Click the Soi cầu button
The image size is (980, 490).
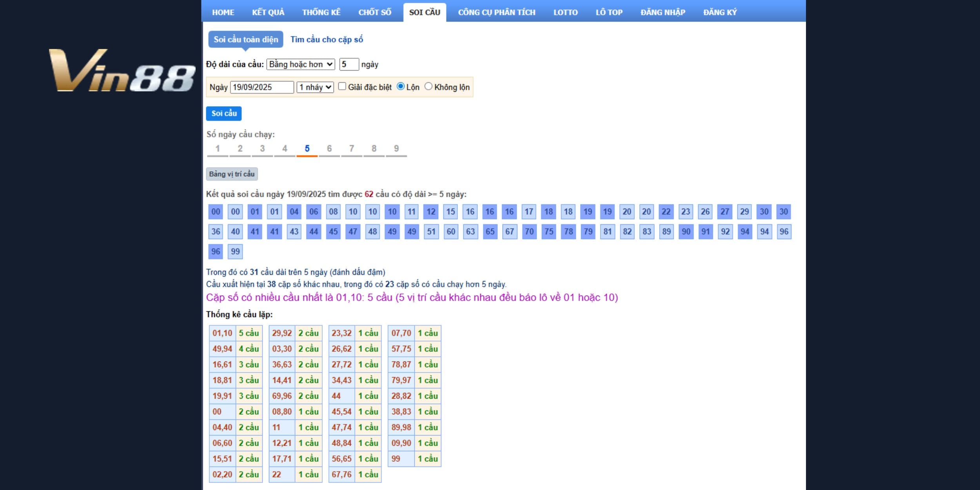click(x=224, y=113)
